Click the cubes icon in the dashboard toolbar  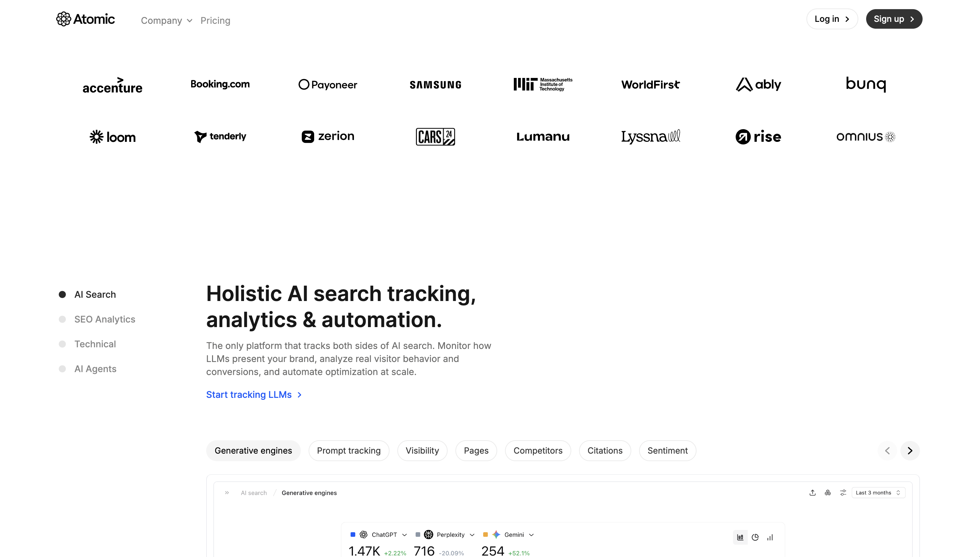(828, 493)
